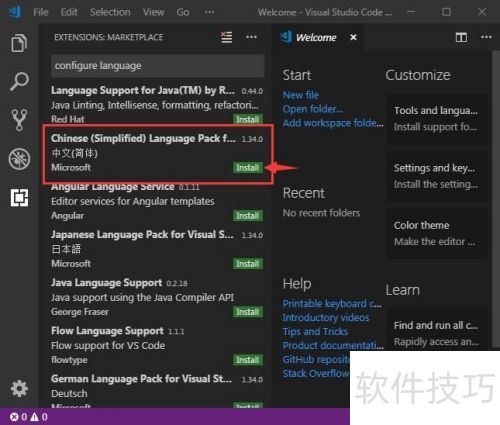The height and width of the screenshot is (425, 500).
Task: Open the Selection menu
Action: [110, 12]
